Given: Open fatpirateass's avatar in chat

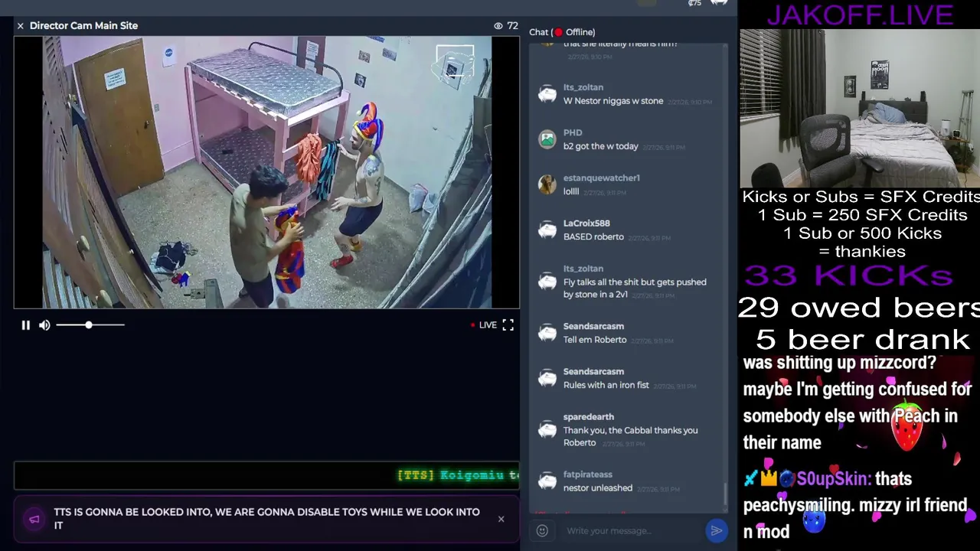Looking at the screenshot, I should click(x=547, y=481).
